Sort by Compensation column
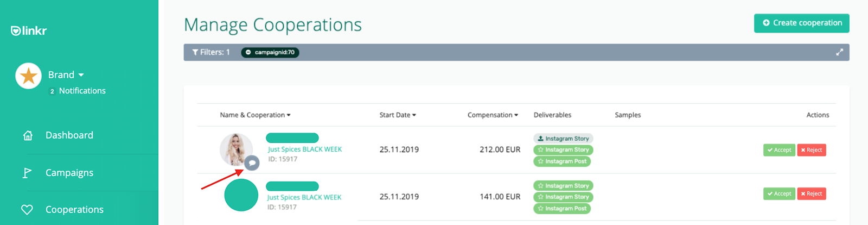This screenshot has width=868, height=225. click(493, 115)
